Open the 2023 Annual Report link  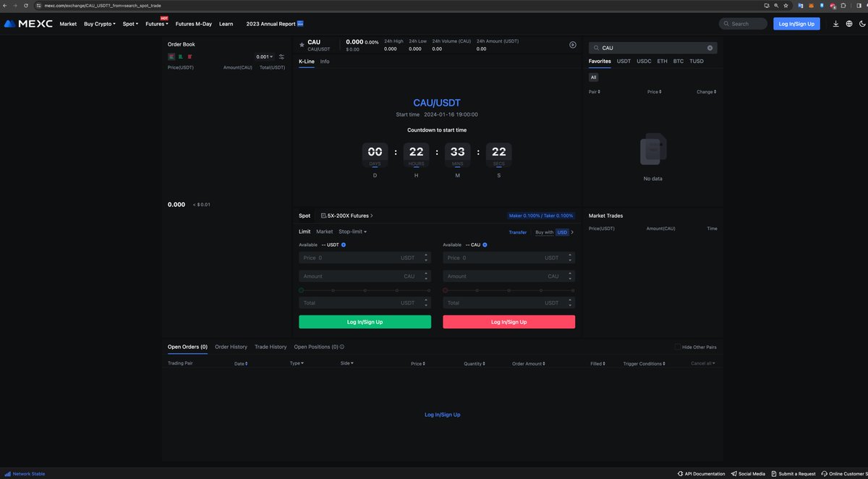coord(275,24)
